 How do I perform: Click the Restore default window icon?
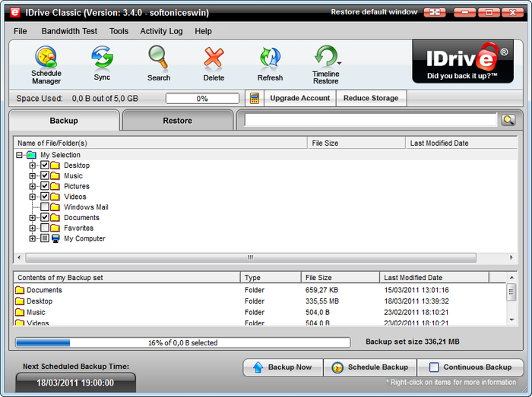435,13
